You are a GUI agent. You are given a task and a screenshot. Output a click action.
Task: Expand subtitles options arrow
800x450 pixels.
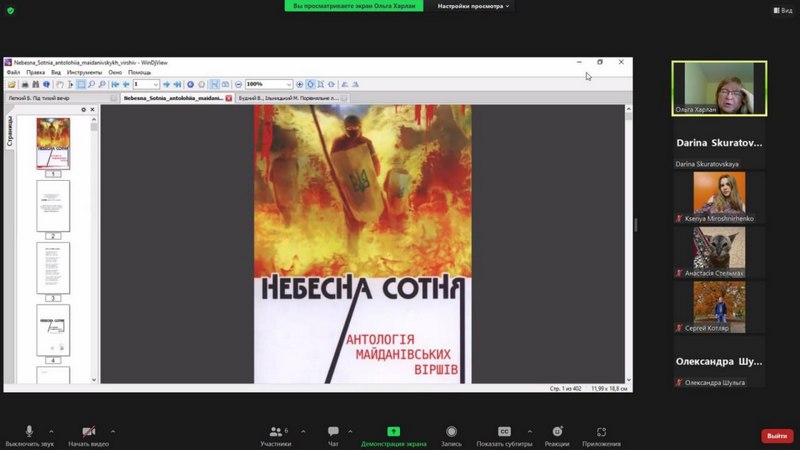pyautogui.click(x=530, y=432)
